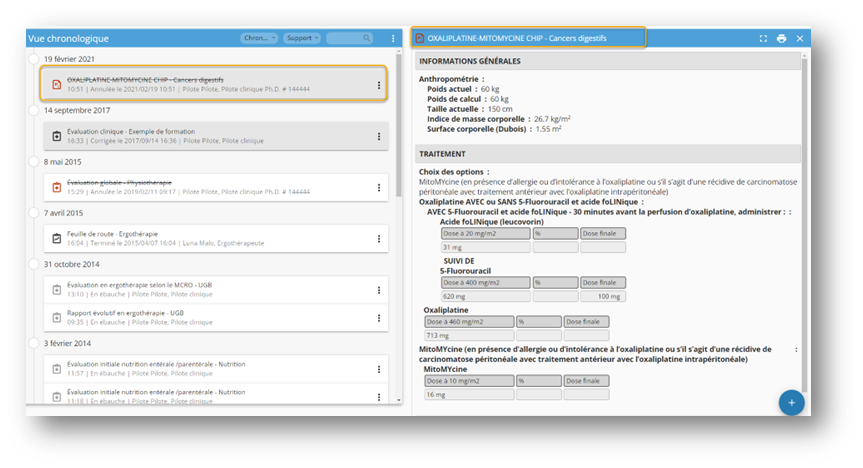Open kebab menu in Vue chronologique header
Screen dimensions: 863x468
pos(393,39)
